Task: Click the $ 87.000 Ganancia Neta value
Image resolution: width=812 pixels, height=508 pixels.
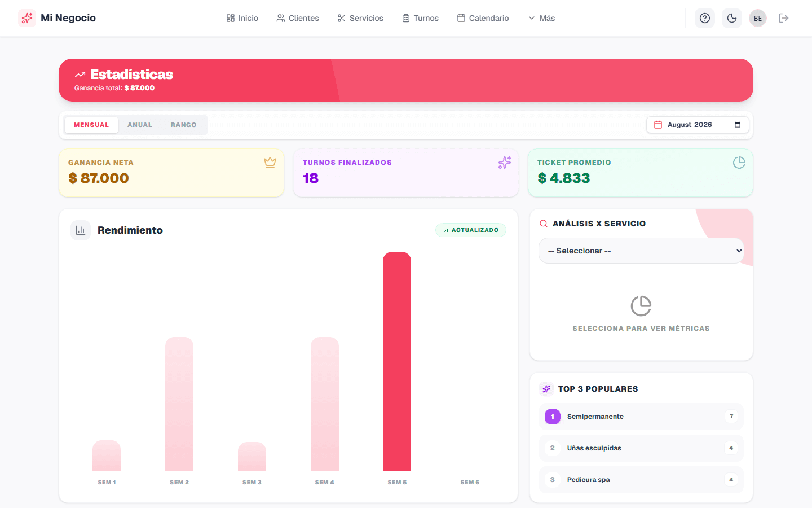Action: tap(99, 178)
